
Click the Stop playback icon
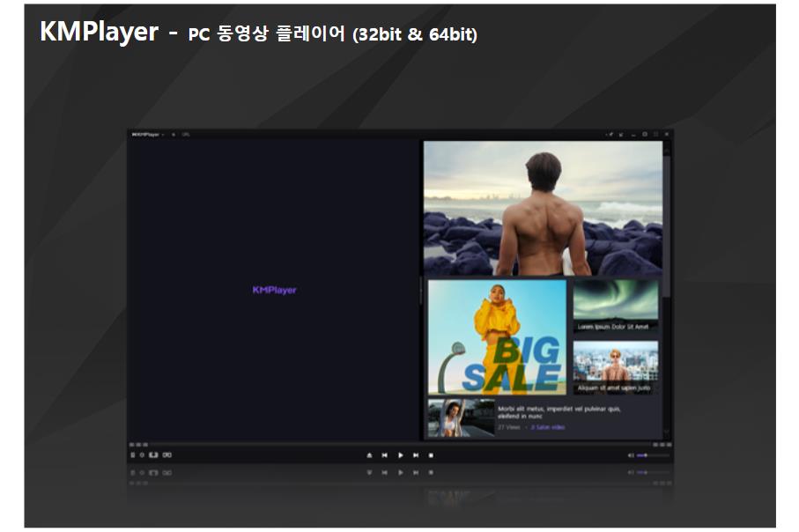point(431,455)
